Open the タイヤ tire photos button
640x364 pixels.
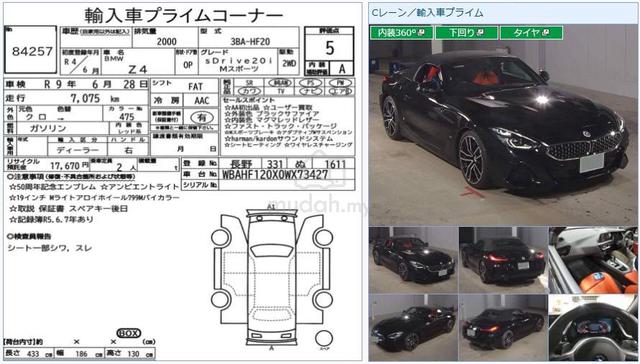point(531,33)
